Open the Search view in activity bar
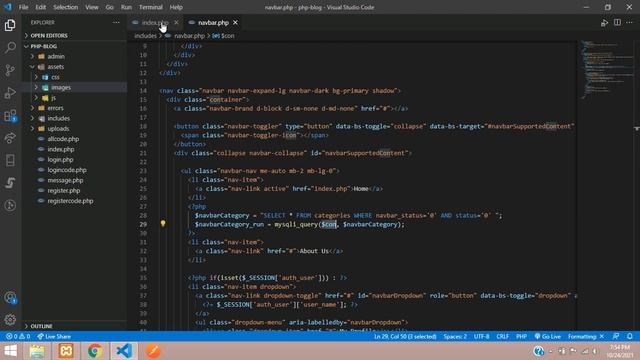Viewport: 640px width, 360px height. pos(10,47)
